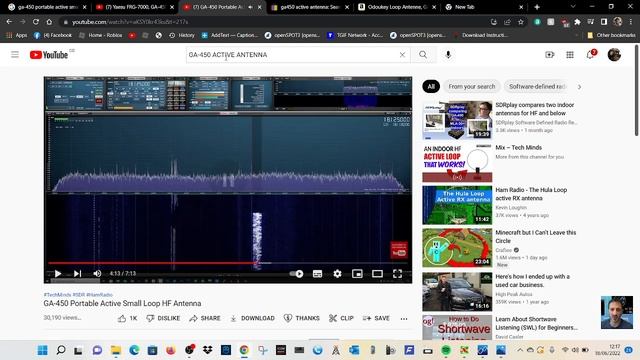
Task: Open 'Home - Roblox' bookmark
Action: click(100, 36)
